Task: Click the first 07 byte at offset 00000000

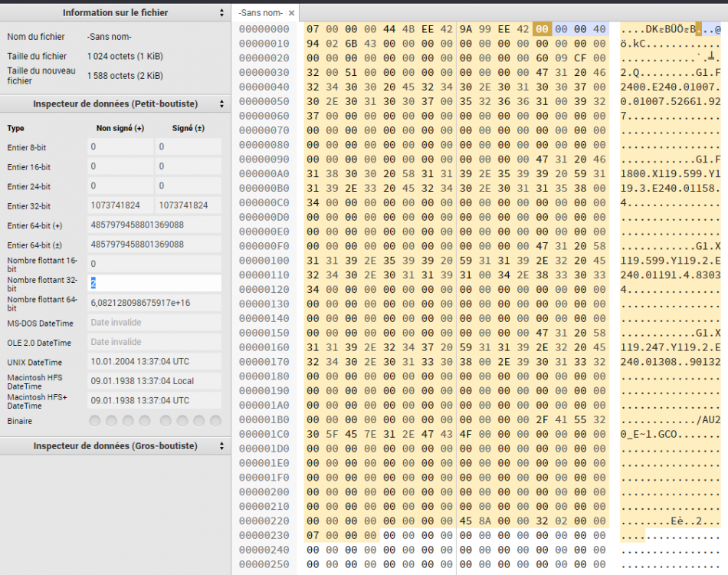Action: click(313, 29)
